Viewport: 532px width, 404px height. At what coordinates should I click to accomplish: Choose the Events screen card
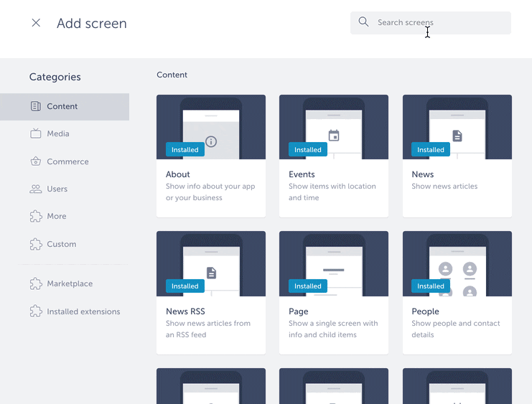tap(334, 156)
